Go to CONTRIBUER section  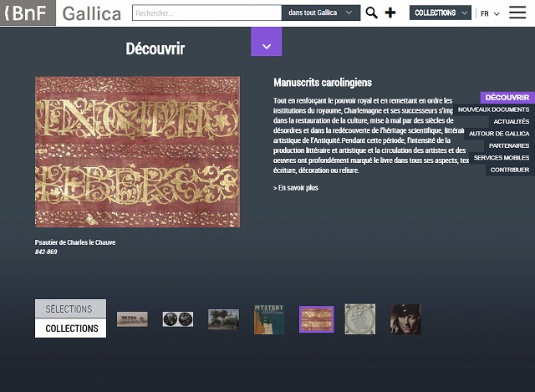[510, 170]
